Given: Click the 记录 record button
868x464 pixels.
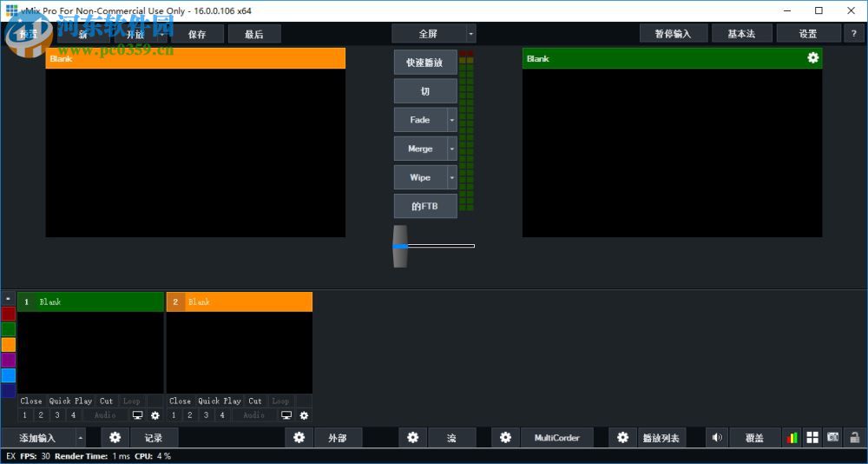Looking at the screenshot, I should tap(154, 437).
